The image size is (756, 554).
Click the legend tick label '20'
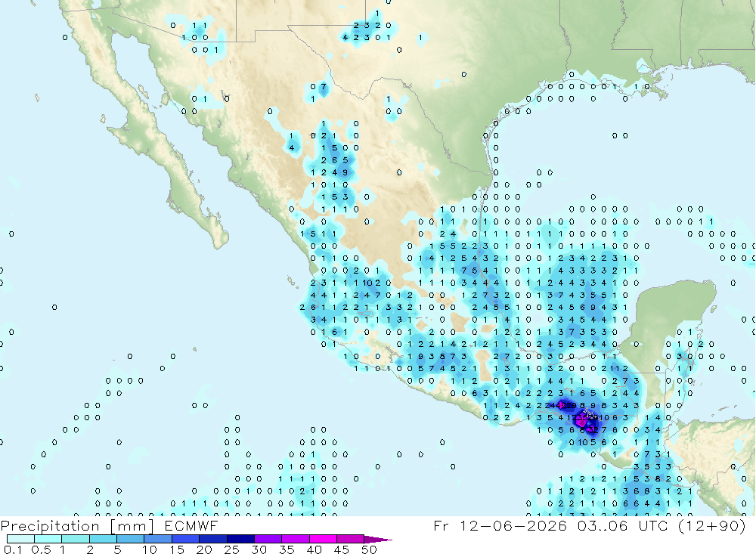click(204, 549)
